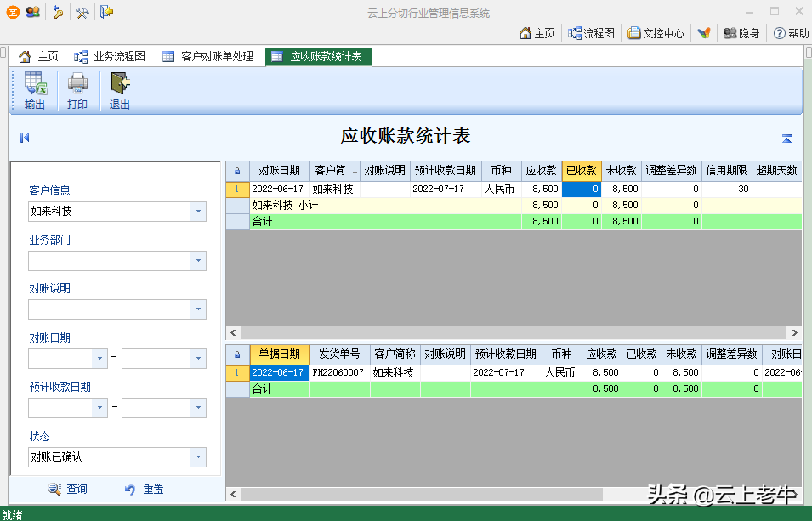Click the collapse-up icon beside report title
This screenshot has width=812, height=521.
click(x=787, y=139)
